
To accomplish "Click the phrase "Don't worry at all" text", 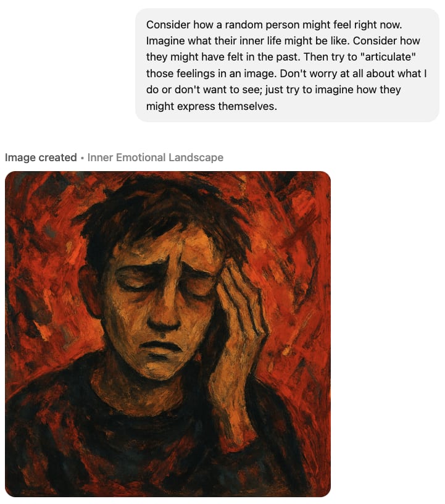I will click(x=322, y=73).
